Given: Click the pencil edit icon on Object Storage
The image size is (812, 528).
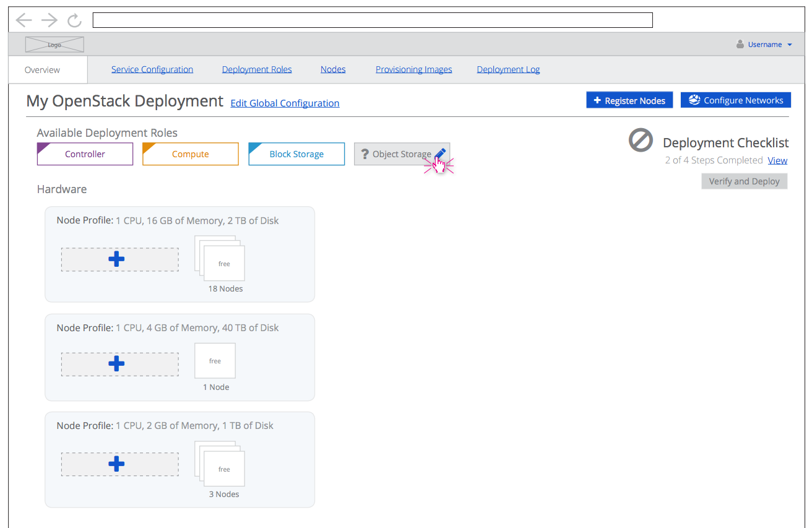Looking at the screenshot, I should pyautogui.click(x=440, y=154).
